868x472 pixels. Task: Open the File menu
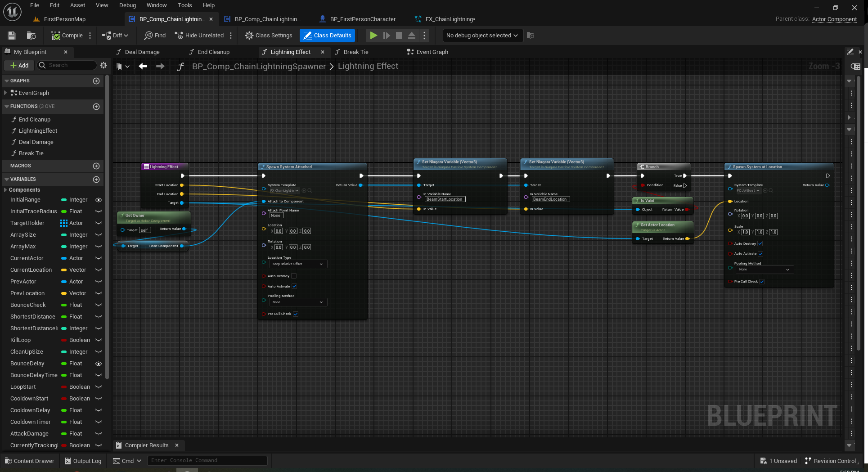(34, 5)
